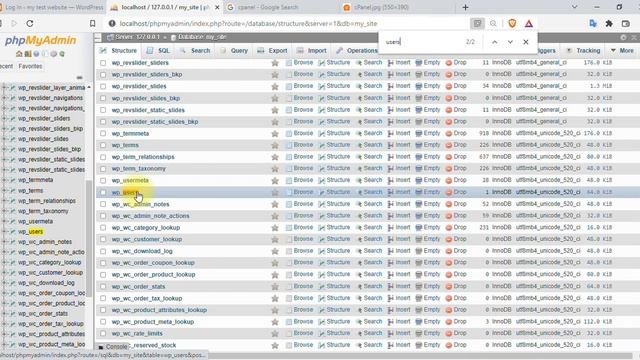
Task: Open the Export tab
Action: [x=273, y=51]
